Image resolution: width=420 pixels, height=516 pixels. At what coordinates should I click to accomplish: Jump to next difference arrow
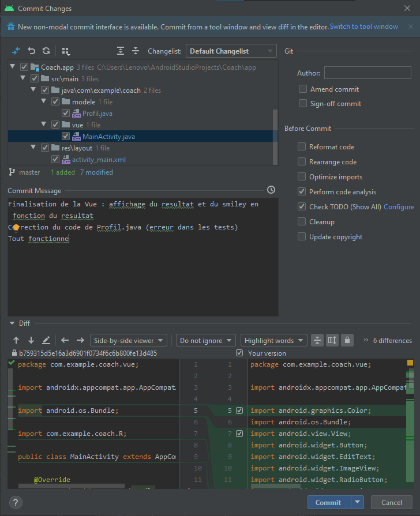coord(31,341)
